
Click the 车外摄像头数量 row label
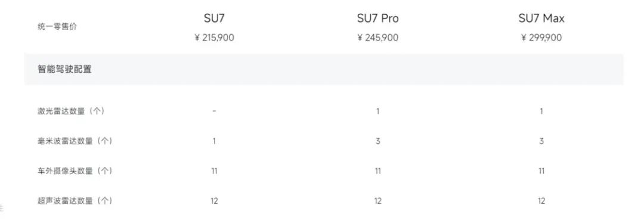[75, 171]
